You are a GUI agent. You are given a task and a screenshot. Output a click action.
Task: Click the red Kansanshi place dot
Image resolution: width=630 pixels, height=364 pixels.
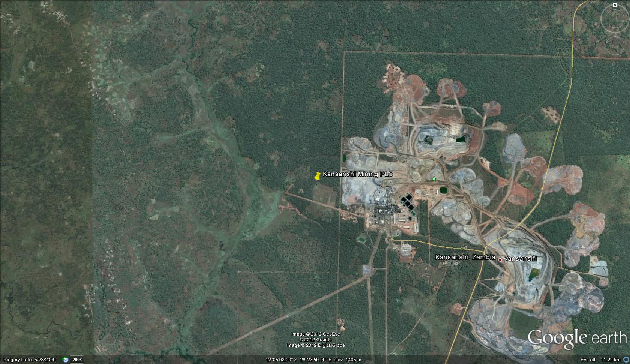500,259
